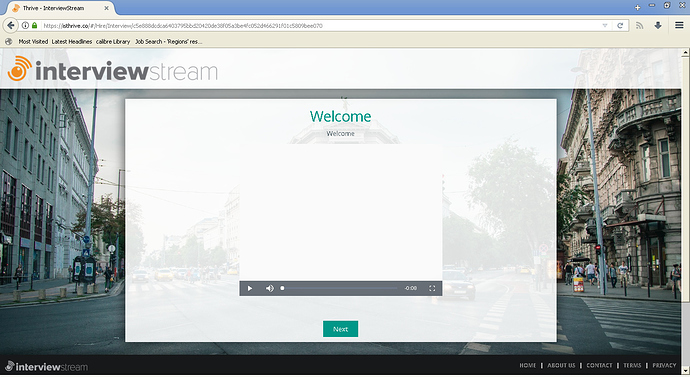690x377 pixels.
Task: Open a new tab with plus icon
Action: click(637, 7)
